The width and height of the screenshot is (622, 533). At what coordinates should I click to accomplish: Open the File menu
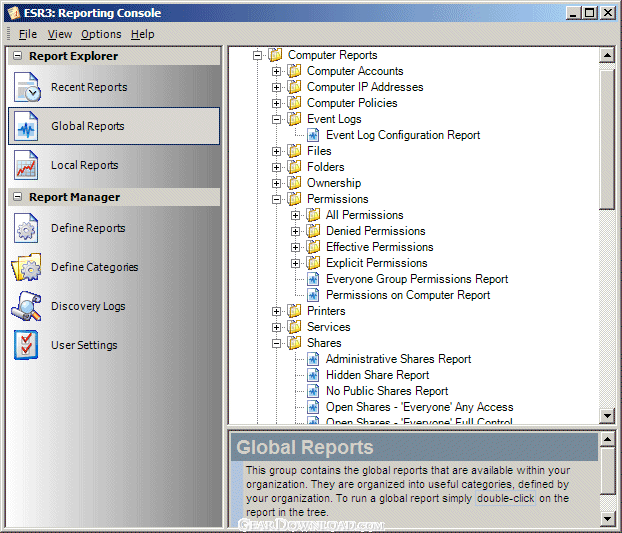pyautogui.click(x=28, y=35)
